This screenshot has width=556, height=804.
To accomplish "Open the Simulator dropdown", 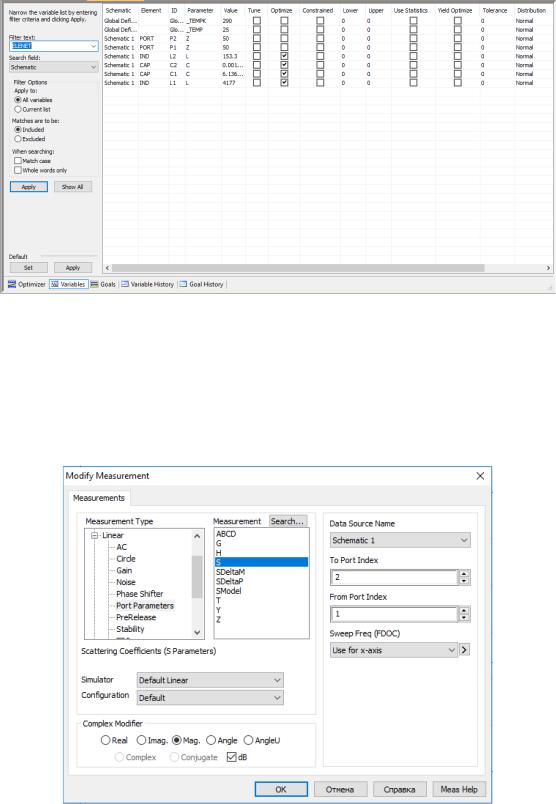I will coord(210,680).
